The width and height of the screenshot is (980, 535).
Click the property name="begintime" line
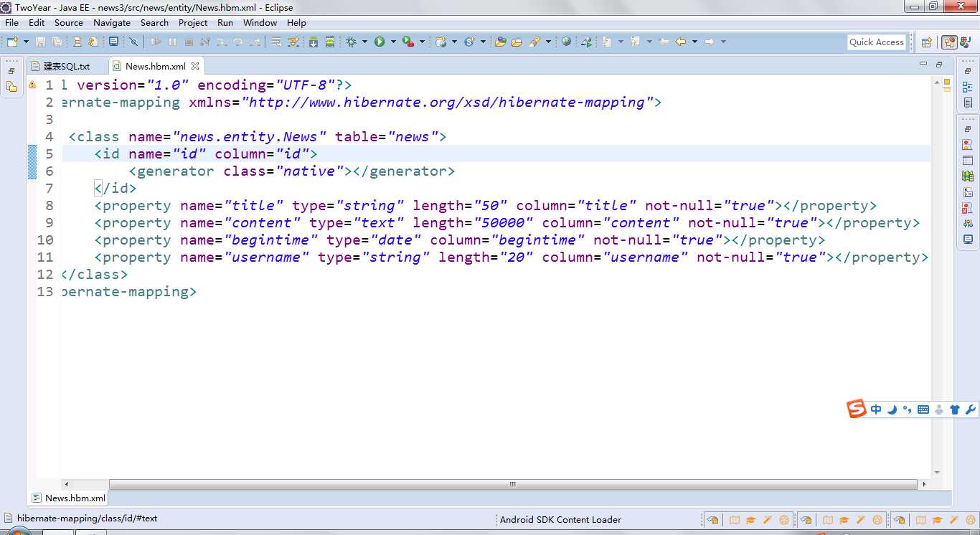click(460, 240)
